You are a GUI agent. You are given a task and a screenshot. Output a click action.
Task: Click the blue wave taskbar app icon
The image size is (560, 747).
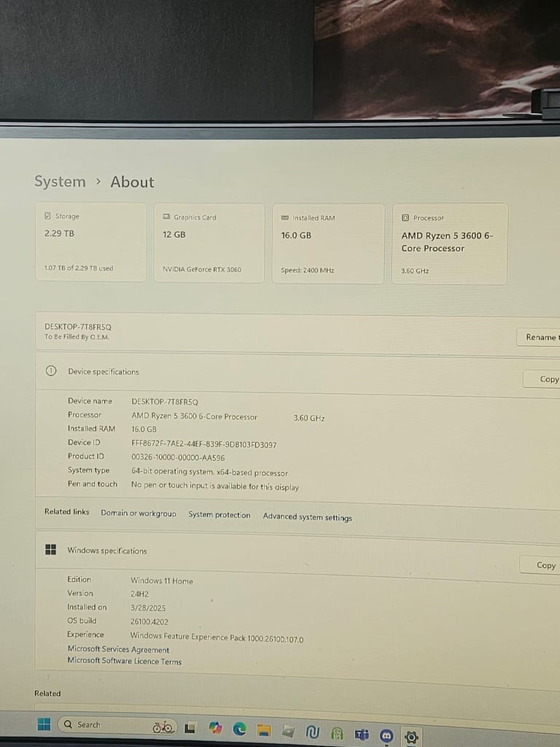pos(312,732)
